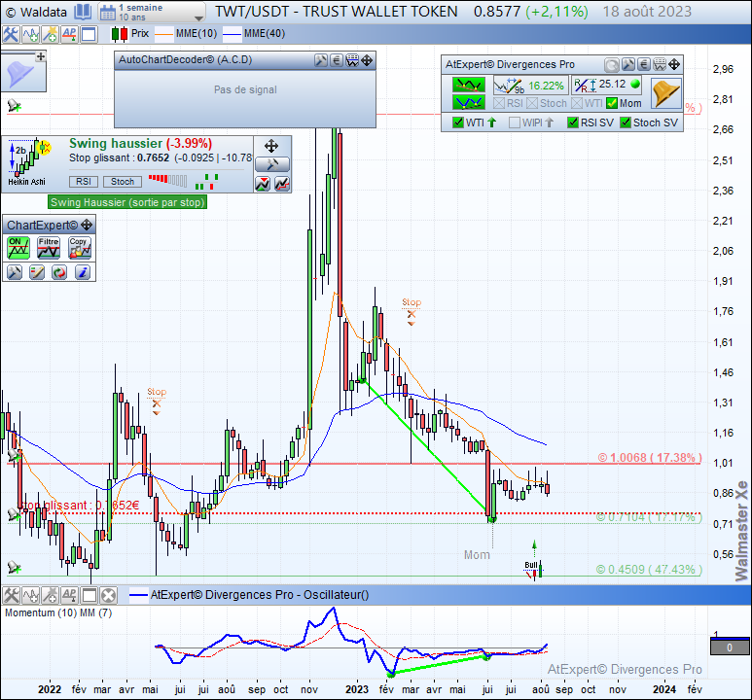Click the Bull signal marker near August
The image size is (752, 700).
pos(534,569)
